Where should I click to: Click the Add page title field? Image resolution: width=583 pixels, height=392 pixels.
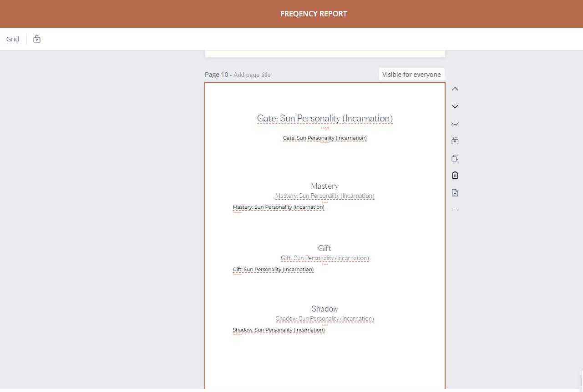tap(252, 75)
